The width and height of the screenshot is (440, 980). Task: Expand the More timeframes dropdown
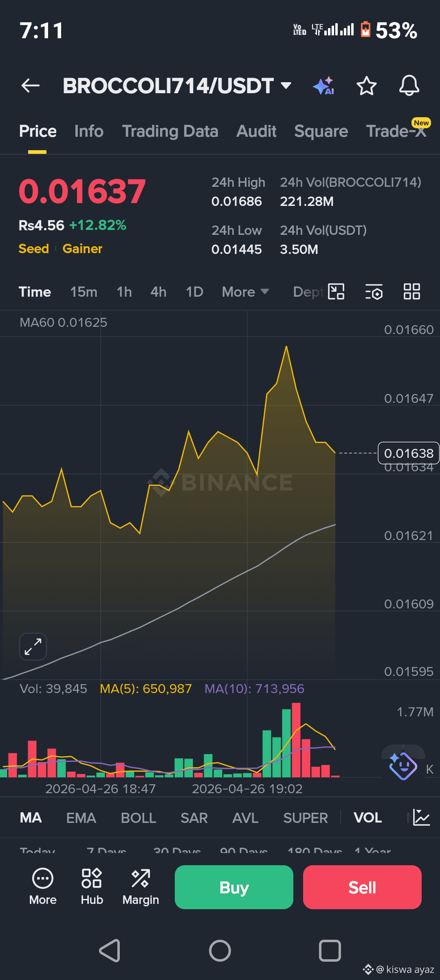(x=245, y=292)
